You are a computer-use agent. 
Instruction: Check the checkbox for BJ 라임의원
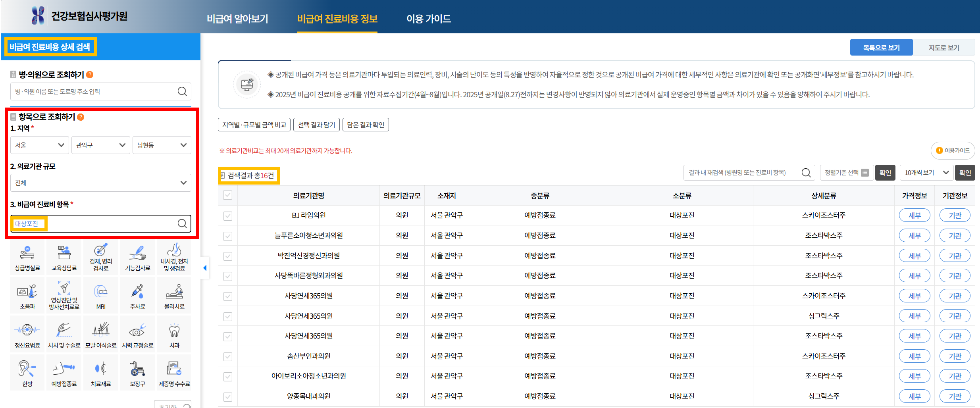pyautogui.click(x=227, y=215)
